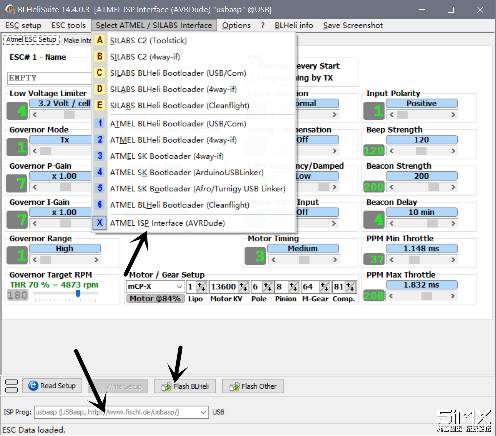Click PPM Min Throttle right arrow
The height and width of the screenshot is (436, 496).
[x=453, y=260]
